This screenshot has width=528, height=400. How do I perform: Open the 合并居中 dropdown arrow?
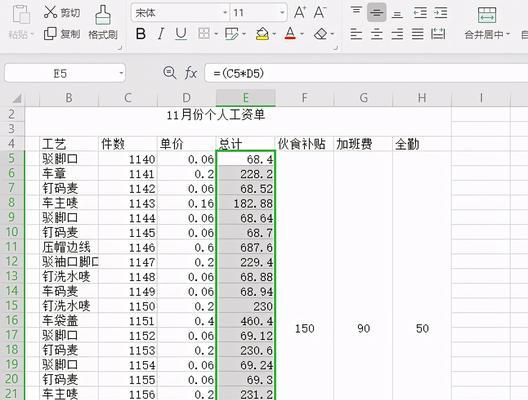(508, 34)
